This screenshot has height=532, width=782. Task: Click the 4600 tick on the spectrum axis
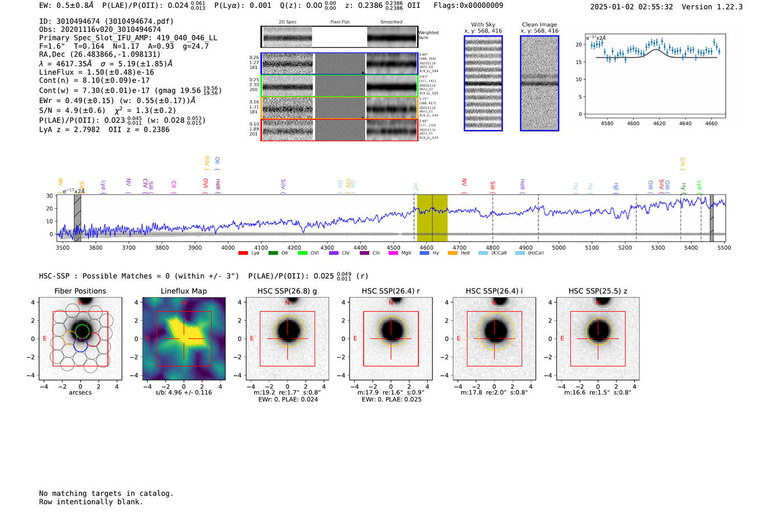[x=426, y=247]
